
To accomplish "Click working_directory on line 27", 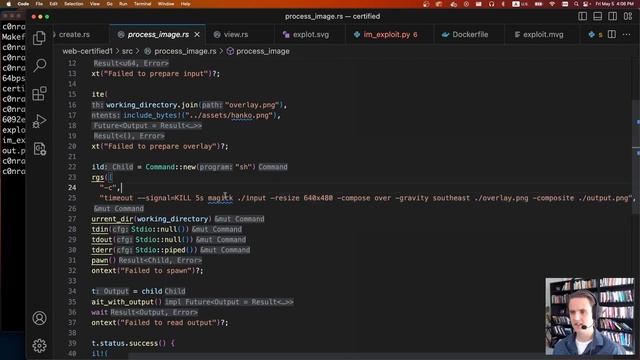I will pos(172,219).
